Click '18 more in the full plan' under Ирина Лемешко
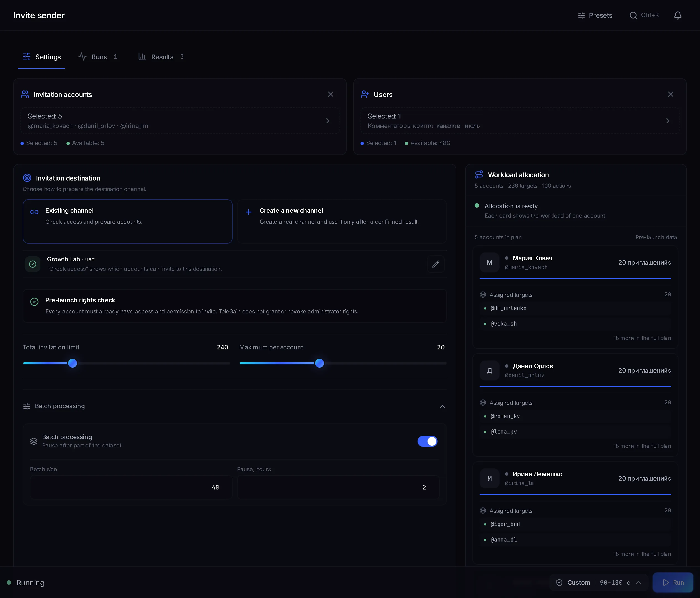Screen dimensions: 700x598 642,554
